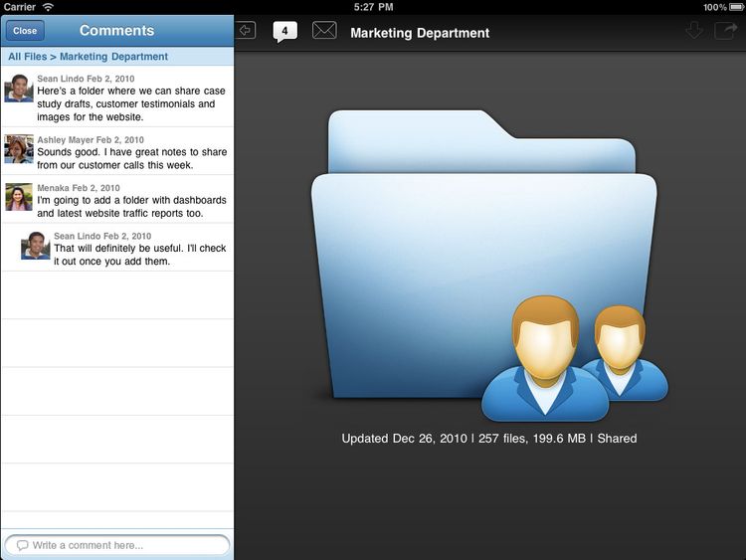
Task: Click the Wi-Fi icon in status bar
Action: pyautogui.click(x=48, y=7)
